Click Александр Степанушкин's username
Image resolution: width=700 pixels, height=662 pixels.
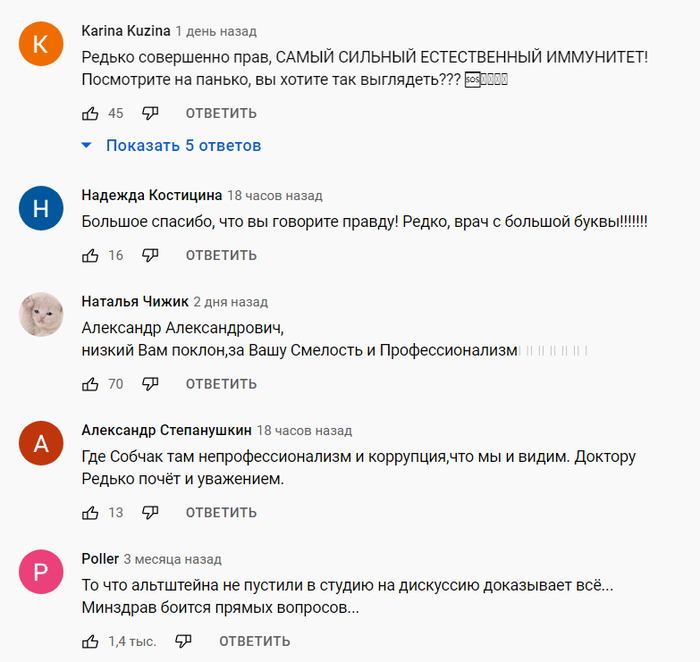point(165,430)
